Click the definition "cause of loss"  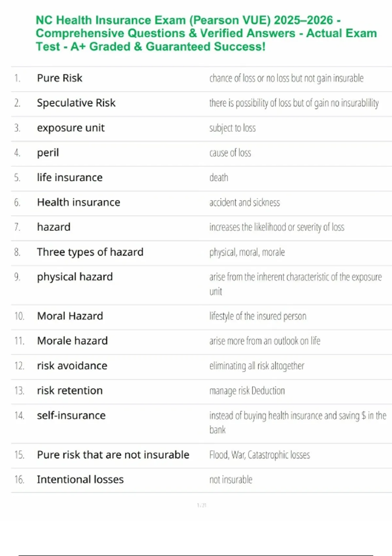[x=230, y=153]
